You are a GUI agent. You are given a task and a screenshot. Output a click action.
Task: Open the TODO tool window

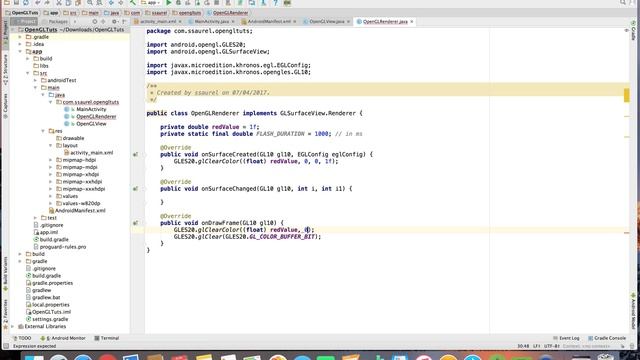[22, 338]
